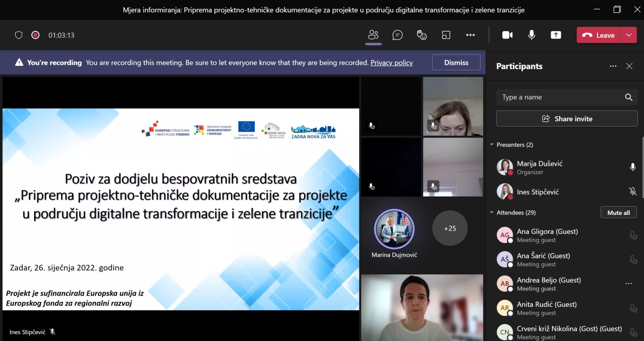Screen dimensions: 644x341
Task: Click the search magnifier in participants
Action: pos(629,97)
